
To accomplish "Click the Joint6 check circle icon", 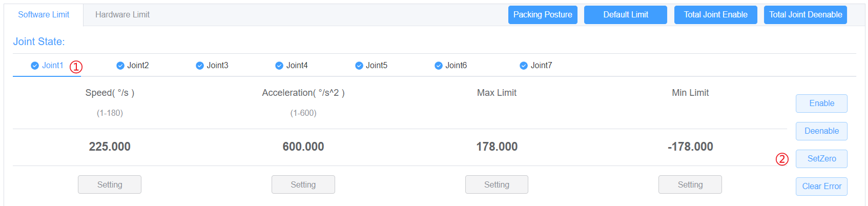I will tap(439, 66).
